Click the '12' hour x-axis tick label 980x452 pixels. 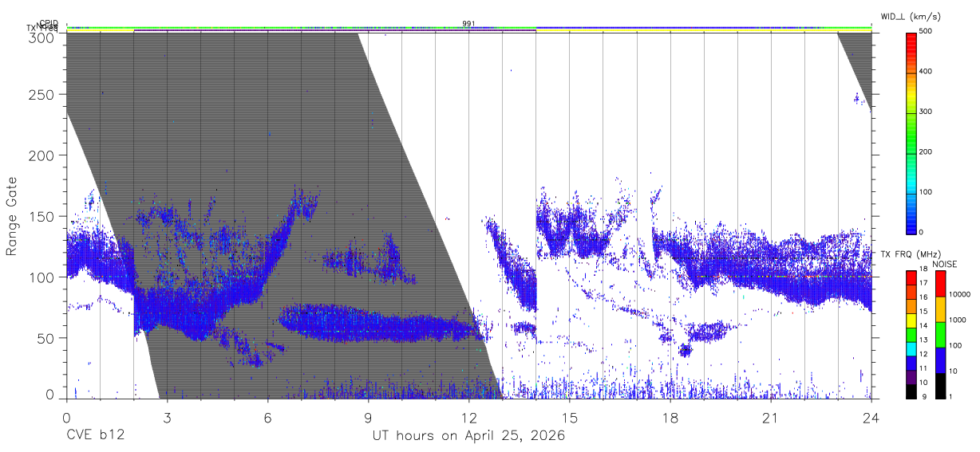point(468,418)
